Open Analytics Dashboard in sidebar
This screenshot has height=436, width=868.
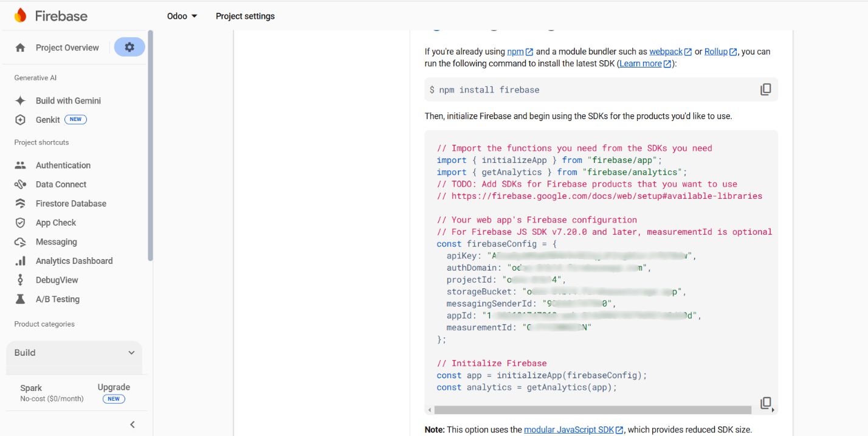pyautogui.click(x=74, y=261)
